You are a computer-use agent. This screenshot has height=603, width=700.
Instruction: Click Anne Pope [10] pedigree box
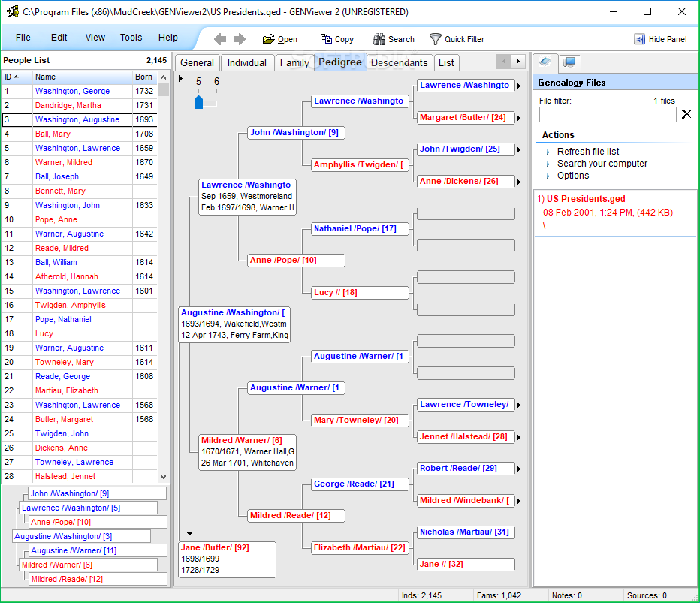coord(296,261)
